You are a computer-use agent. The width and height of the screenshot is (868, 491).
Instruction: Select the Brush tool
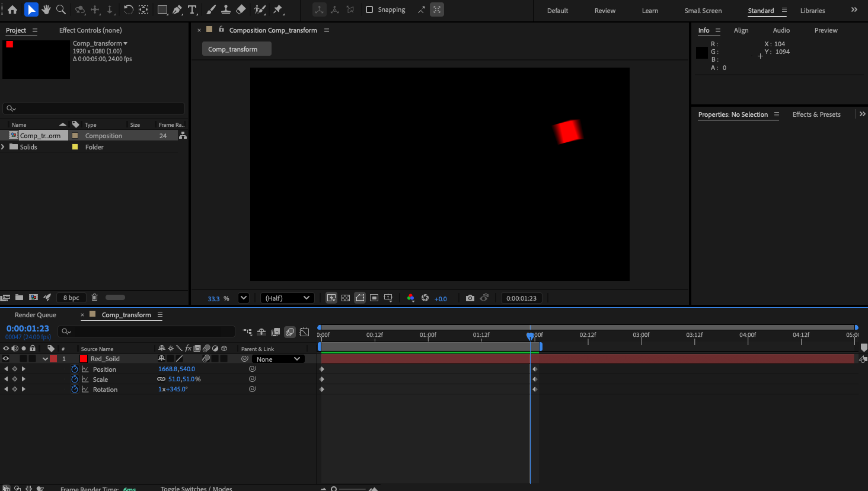point(210,9)
